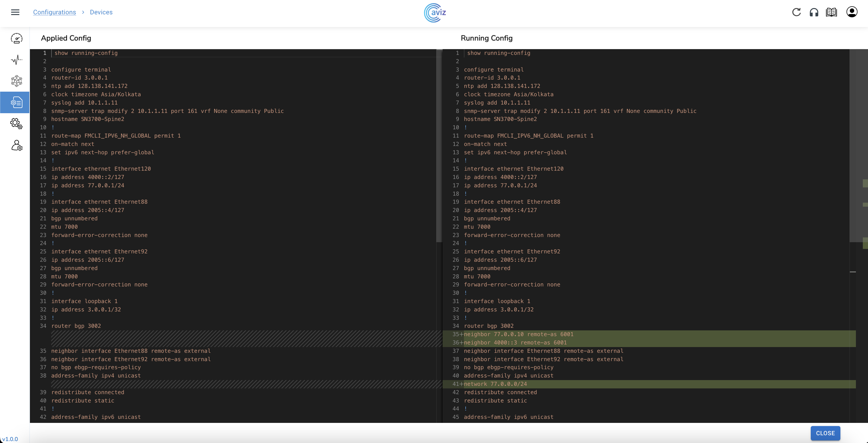Click added line neighbor 77.0.0.10 remote-as 6001

518,334
